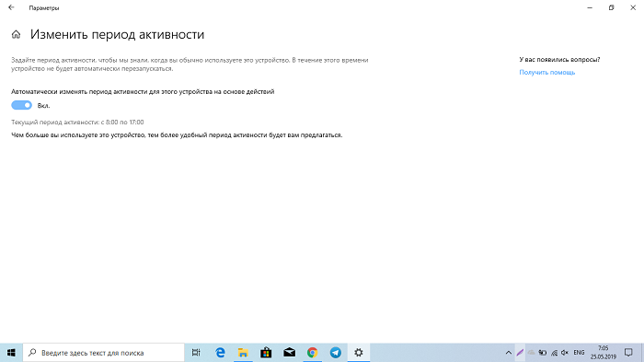Open Task View from the taskbar

click(x=196, y=353)
